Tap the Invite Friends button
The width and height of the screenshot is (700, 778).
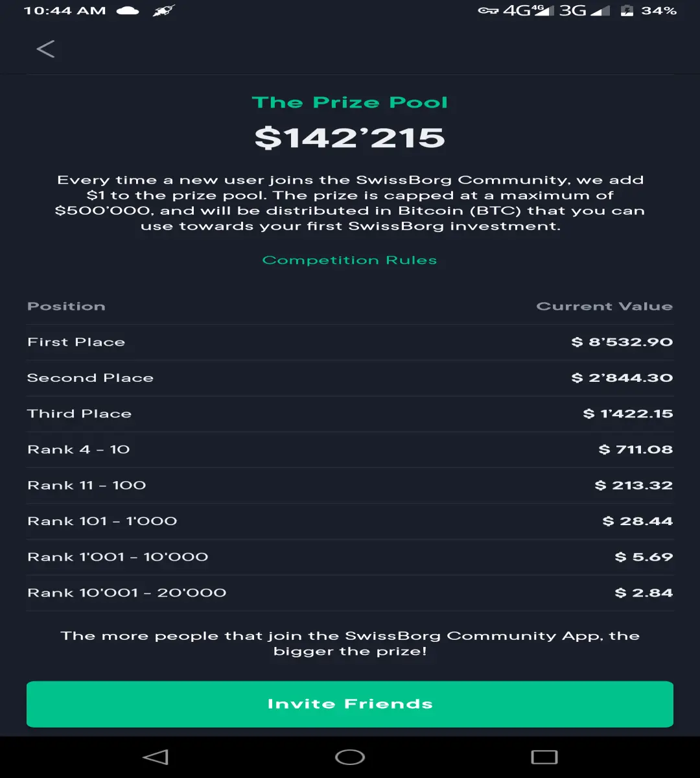(350, 704)
